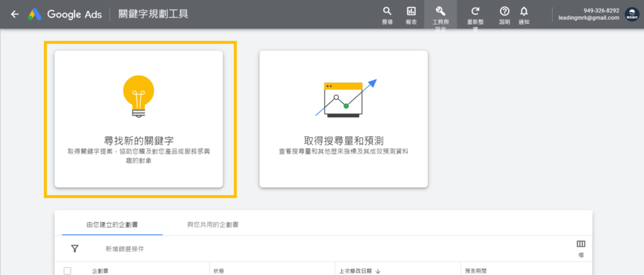Click the 狀態 column header
This screenshot has height=275, width=644.
point(219,271)
